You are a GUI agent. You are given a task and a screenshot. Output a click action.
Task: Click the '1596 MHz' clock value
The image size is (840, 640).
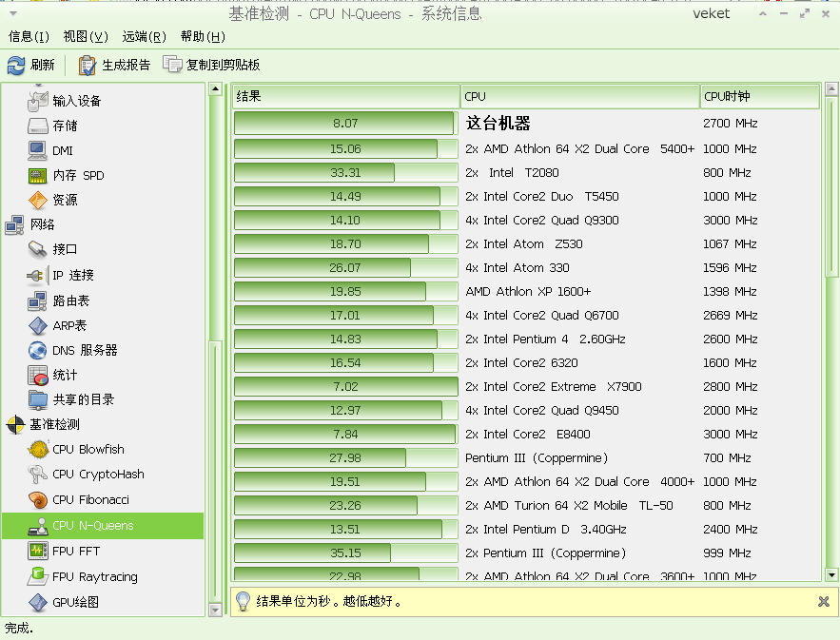point(731,268)
